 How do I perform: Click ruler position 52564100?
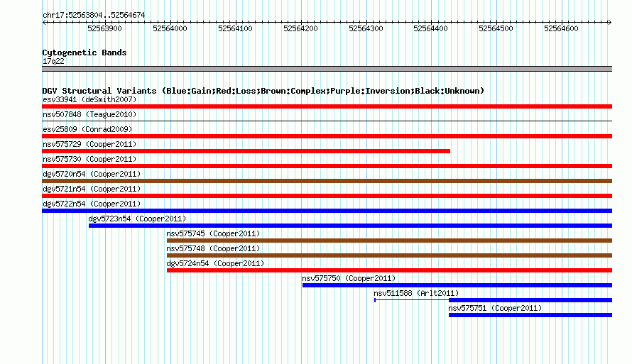pos(235,28)
